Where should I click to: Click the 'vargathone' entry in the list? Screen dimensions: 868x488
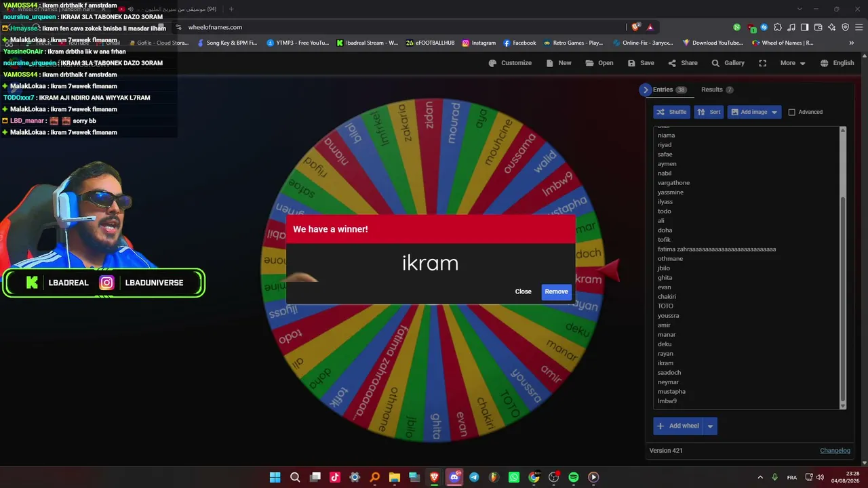point(673,182)
